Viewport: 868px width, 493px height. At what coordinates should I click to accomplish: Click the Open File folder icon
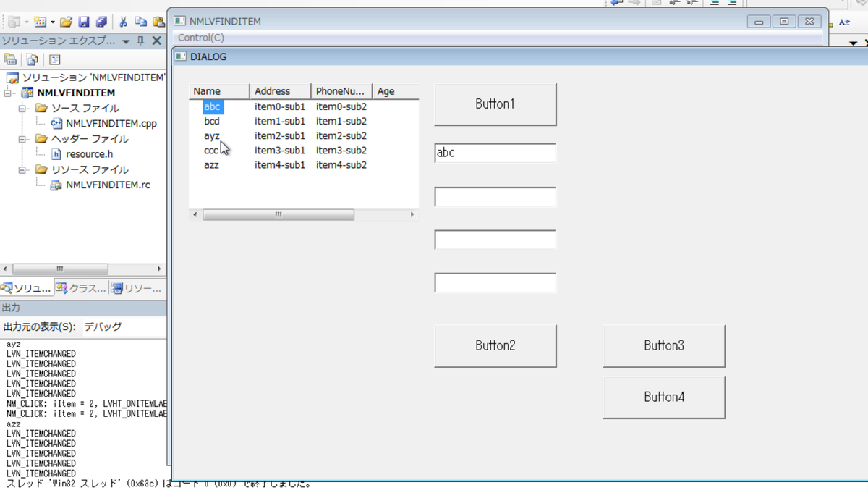pos(66,22)
